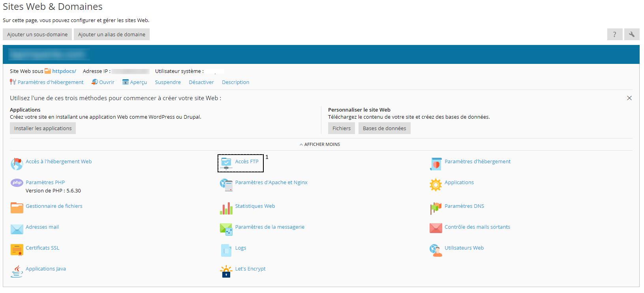The height and width of the screenshot is (293, 644).
Task: Open the Paramètres d'Apache et Nginx link
Action: tap(271, 182)
